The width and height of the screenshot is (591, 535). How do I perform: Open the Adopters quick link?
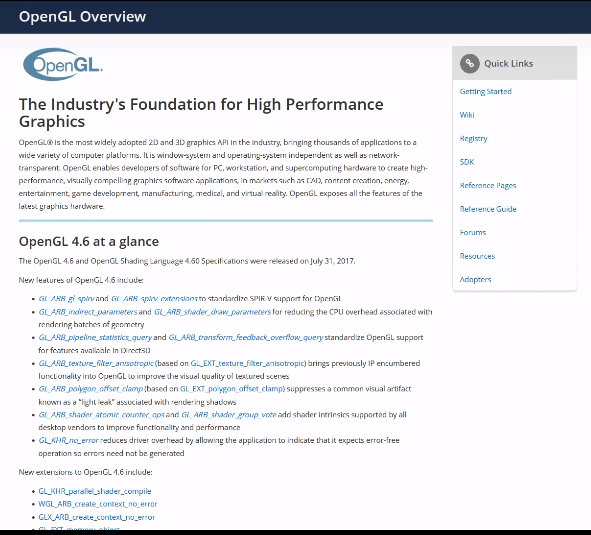click(x=475, y=279)
